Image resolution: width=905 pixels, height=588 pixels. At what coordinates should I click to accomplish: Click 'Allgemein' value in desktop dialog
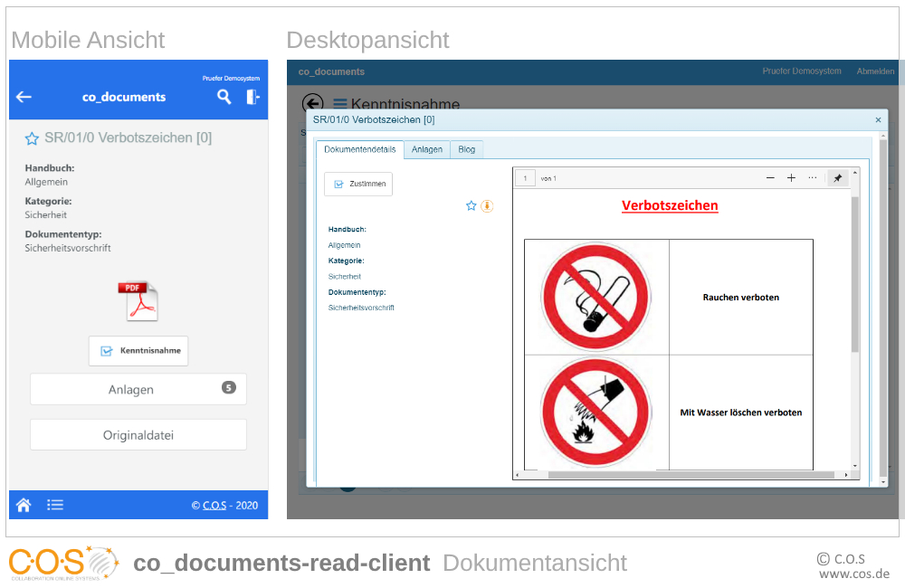click(x=344, y=245)
